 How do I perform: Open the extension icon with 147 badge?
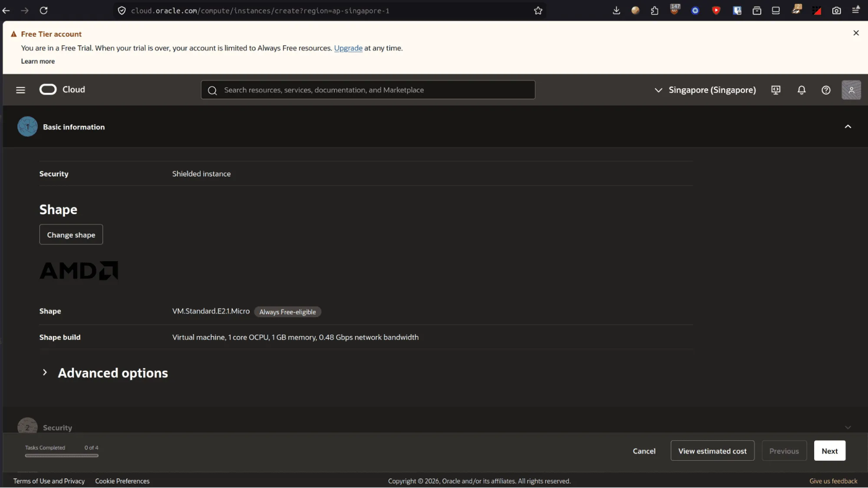point(675,10)
